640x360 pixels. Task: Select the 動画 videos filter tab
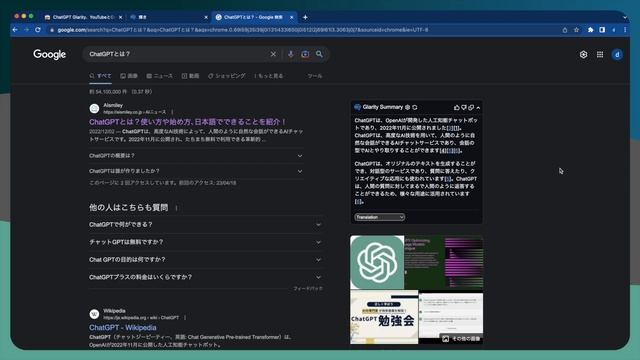[x=191, y=76]
